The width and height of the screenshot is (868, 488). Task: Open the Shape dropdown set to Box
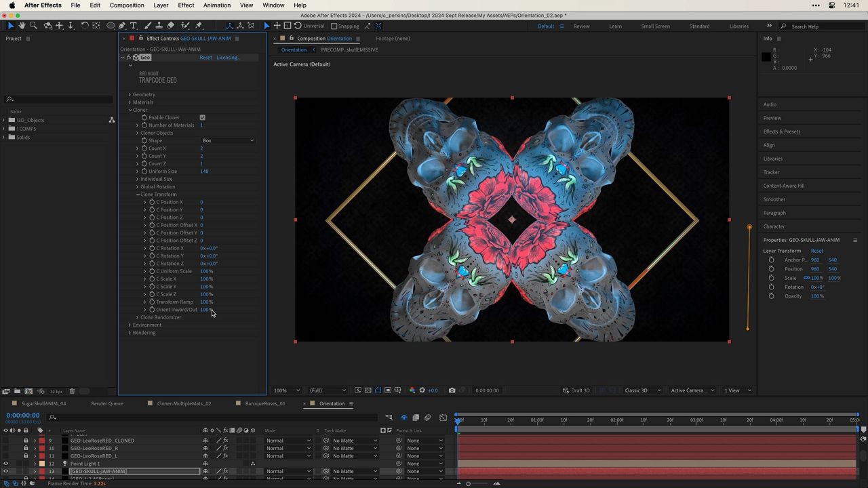click(228, 140)
